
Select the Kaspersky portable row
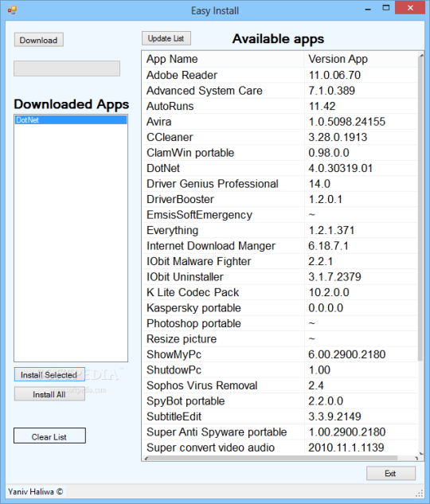click(x=280, y=307)
